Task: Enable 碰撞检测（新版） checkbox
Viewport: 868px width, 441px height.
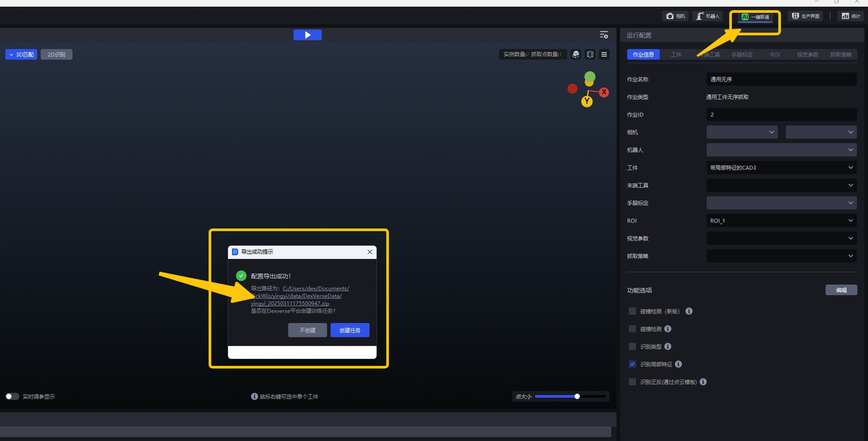Action: pos(633,311)
